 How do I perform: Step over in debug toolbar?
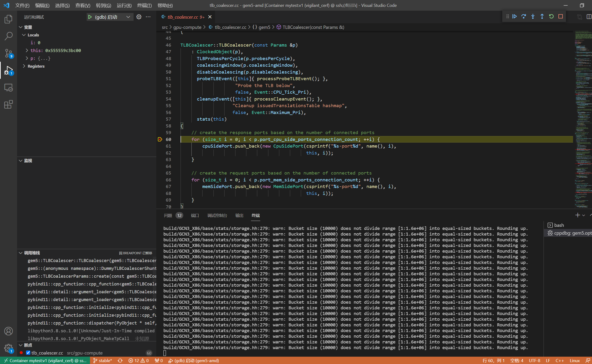(524, 17)
